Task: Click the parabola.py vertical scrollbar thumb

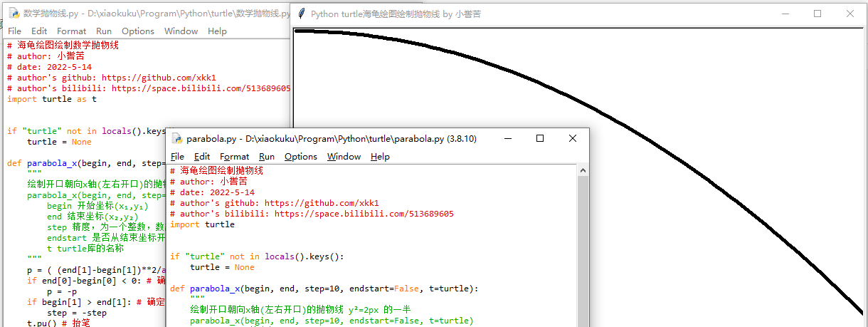Action: point(582,251)
